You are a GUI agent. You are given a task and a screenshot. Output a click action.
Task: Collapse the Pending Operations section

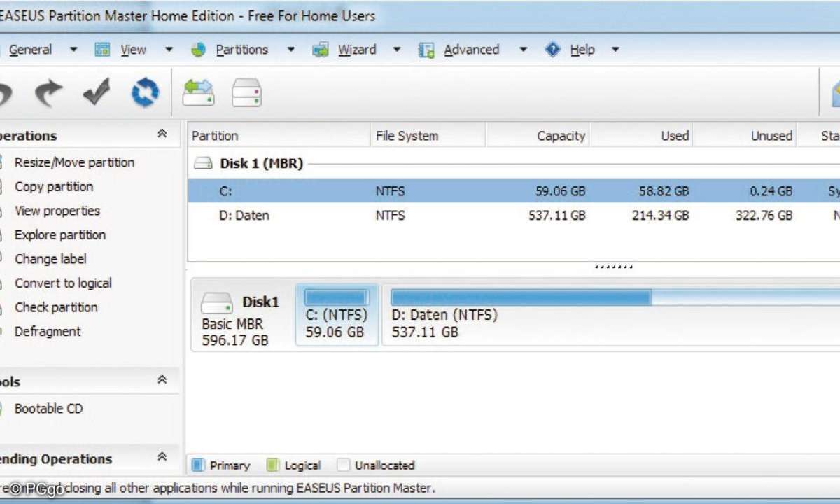point(162,458)
